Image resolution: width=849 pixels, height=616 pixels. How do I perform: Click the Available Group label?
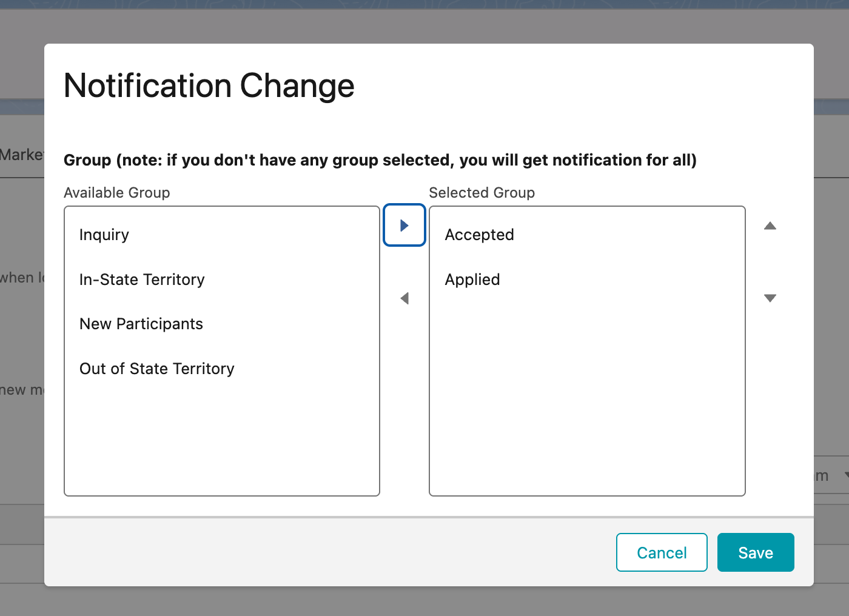click(117, 193)
